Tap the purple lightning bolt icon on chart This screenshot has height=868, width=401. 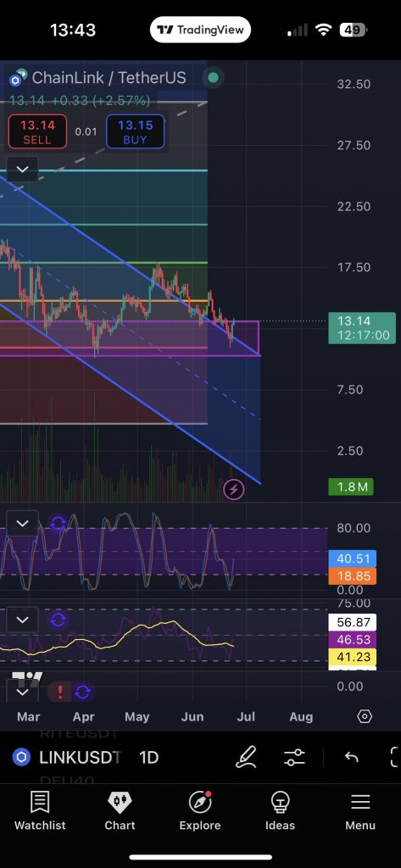coord(234,489)
